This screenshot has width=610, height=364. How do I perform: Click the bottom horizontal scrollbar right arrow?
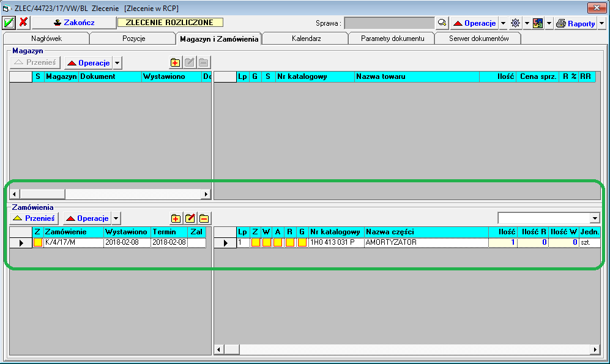pos(595,349)
